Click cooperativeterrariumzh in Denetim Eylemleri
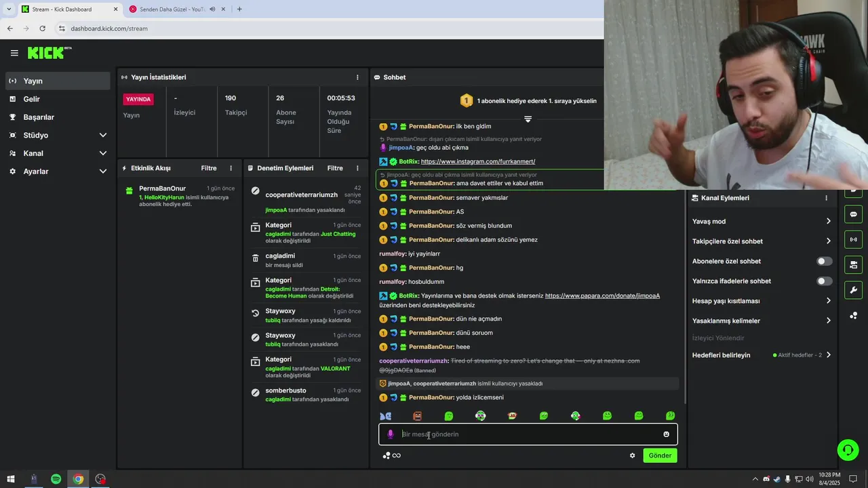Image resolution: width=868 pixels, height=488 pixels. click(301, 195)
